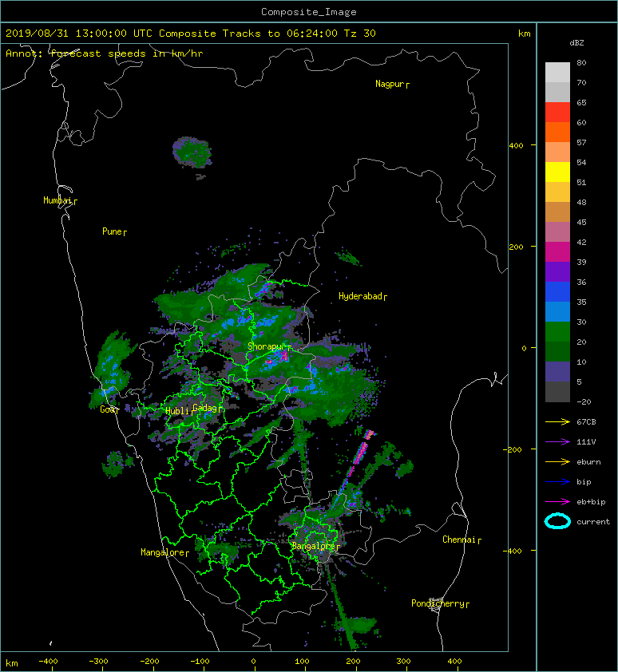The image size is (618, 672).
Task: Select the yellow 54 dBZ color swatch
Action: point(557,172)
